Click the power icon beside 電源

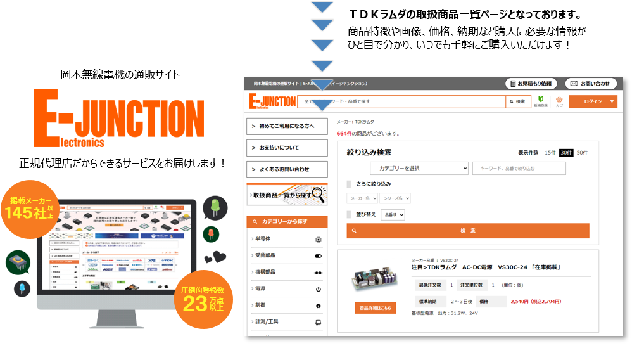(x=318, y=289)
